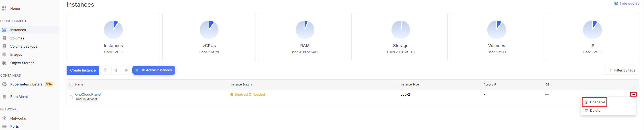644x130 pixels.
Task: Open the Filter by tags dropdown
Action: [x=622, y=70]
